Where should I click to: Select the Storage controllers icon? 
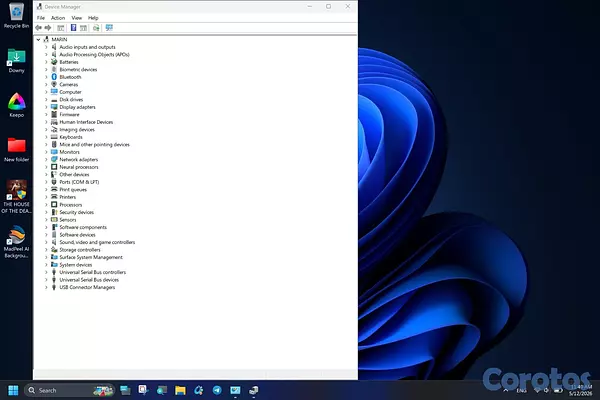coord(54,250)
